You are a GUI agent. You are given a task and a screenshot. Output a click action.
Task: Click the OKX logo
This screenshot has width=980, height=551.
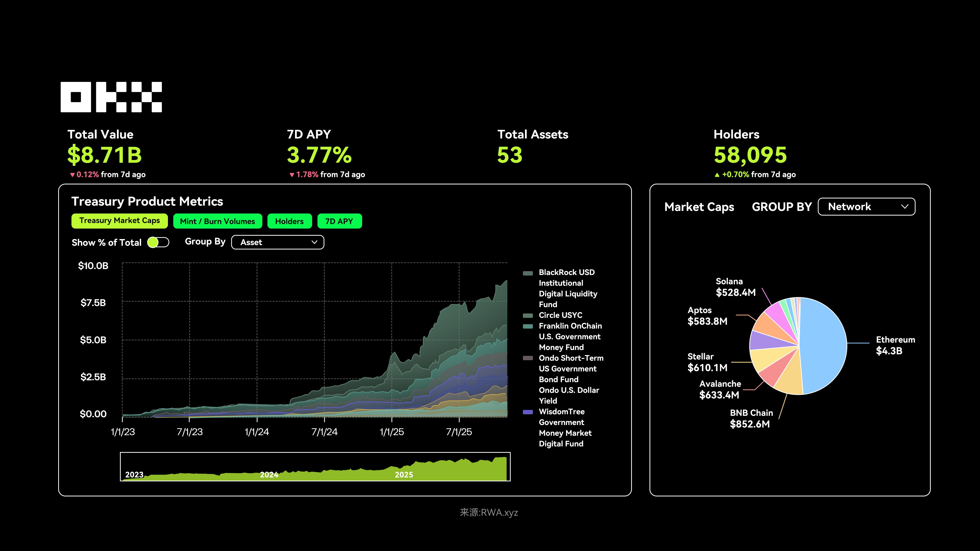[111, 97]
